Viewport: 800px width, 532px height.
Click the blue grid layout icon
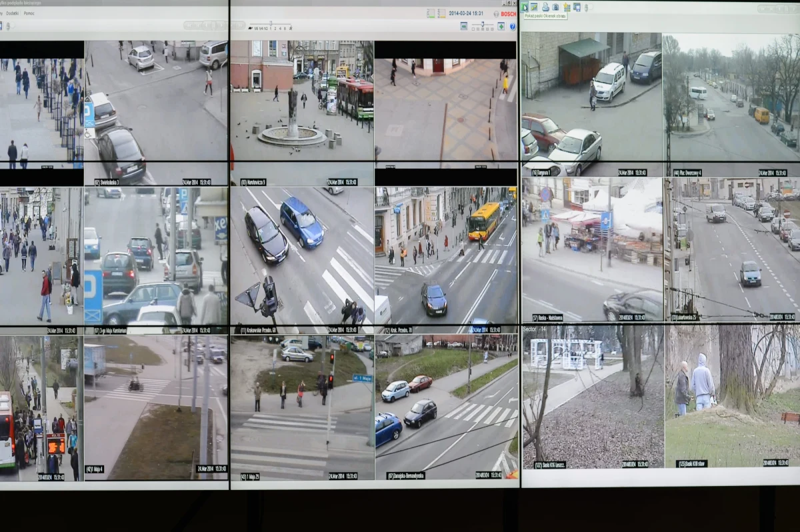[577, 7]
